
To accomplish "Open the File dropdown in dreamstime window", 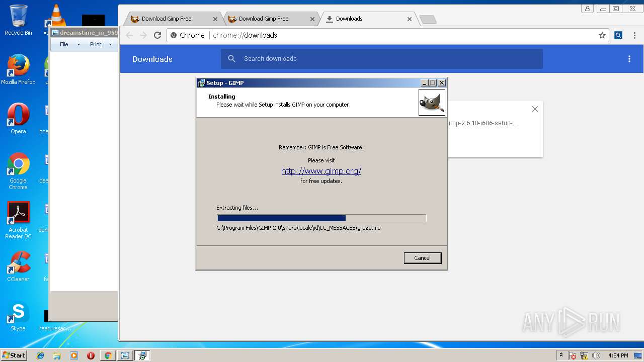I will tap(70, 44).
